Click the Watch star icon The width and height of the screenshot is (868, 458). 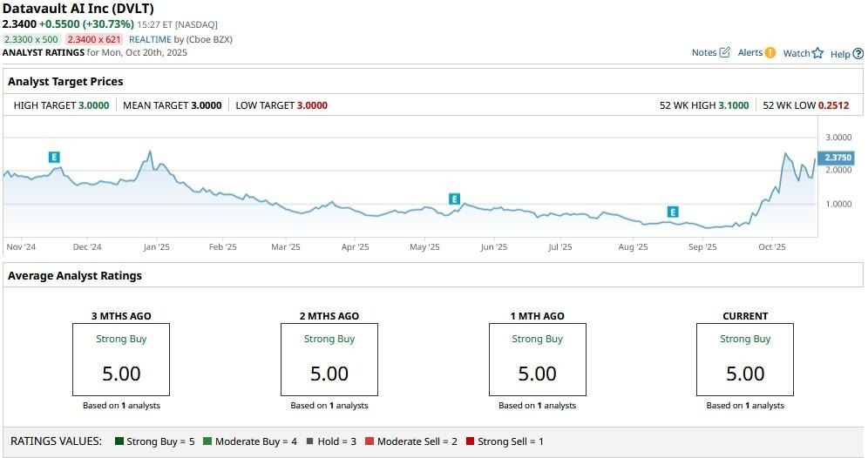(x=817, y=54)
